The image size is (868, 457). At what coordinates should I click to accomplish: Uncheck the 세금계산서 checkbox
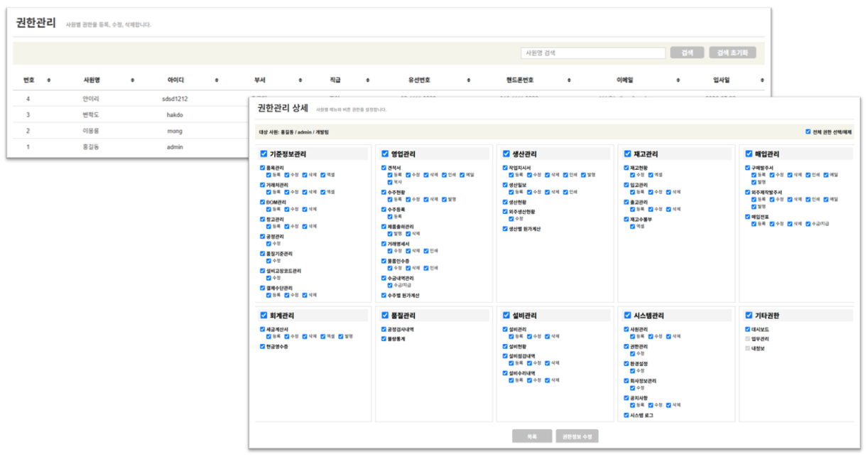263,330
